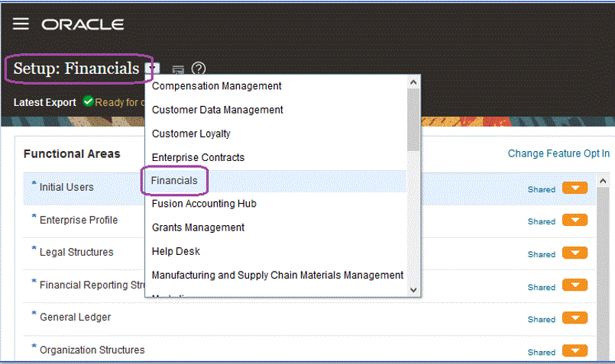Open the help question mark icon
This screenshot has height=364, width=615.
point(199,69)
